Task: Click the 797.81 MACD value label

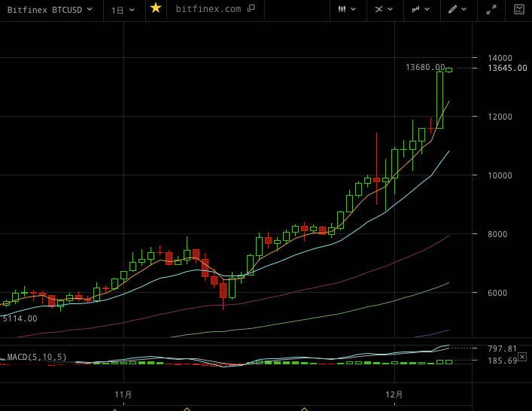Action: pyautogui.click(x=502, y=349)
